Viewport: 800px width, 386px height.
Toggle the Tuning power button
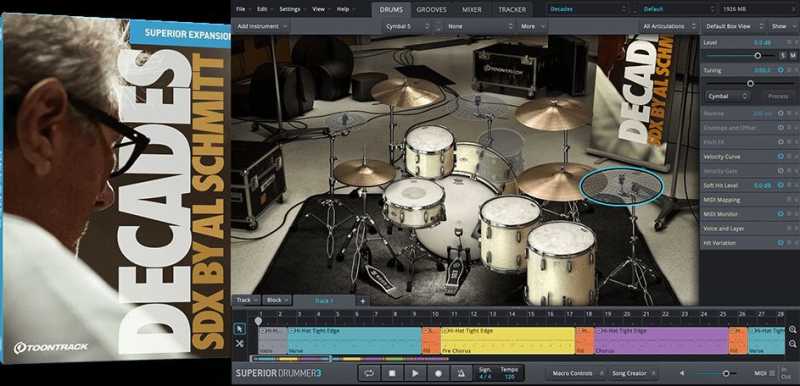tap(781, 70)
